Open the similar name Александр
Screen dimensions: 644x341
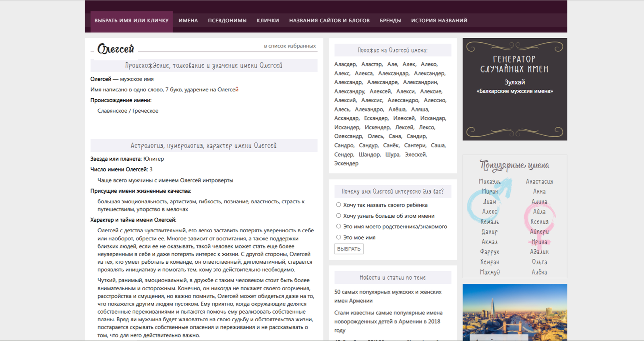(x=348, y=82)
